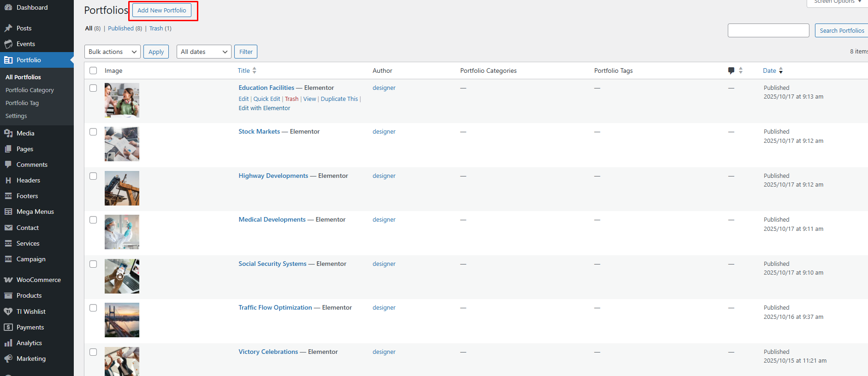Open the Highway Developments portfolio title link
The height and width of the screenshot is (376, 868).
pos(273,176)
